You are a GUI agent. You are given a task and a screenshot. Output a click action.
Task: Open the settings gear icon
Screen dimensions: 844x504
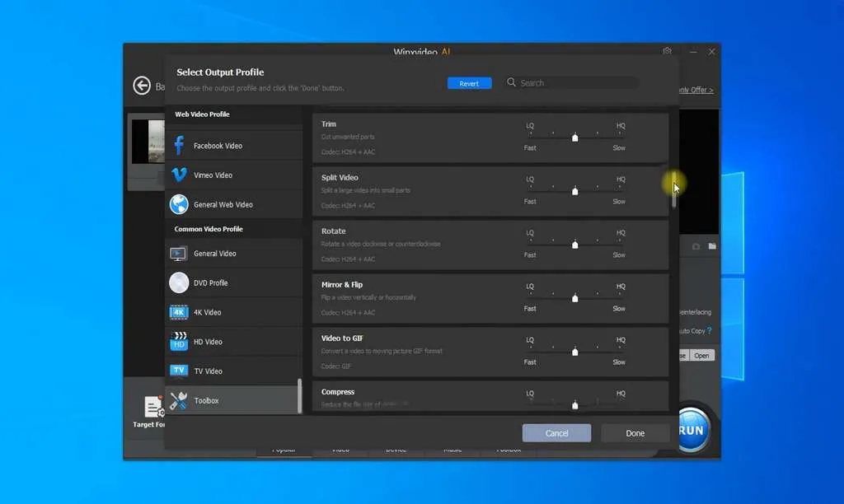(x=667, y=50)
